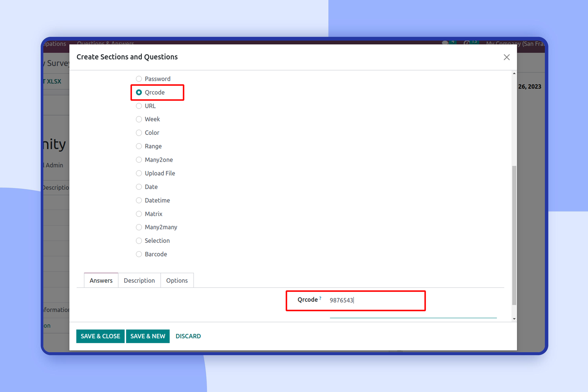588x392 pixels.
Task: Discard the question changes
Action: click(188, 336)
